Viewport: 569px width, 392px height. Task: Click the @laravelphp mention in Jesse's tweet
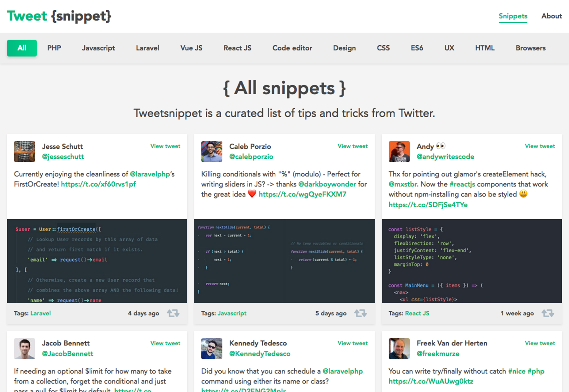point(150,174)
